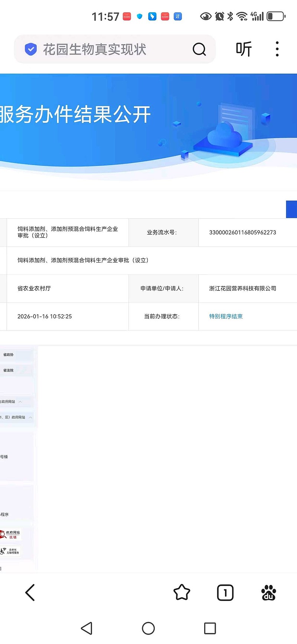Expand the 区）政府网站 dropdown chevron
This screenshot has width=297, height=644.
pos(30,417)
